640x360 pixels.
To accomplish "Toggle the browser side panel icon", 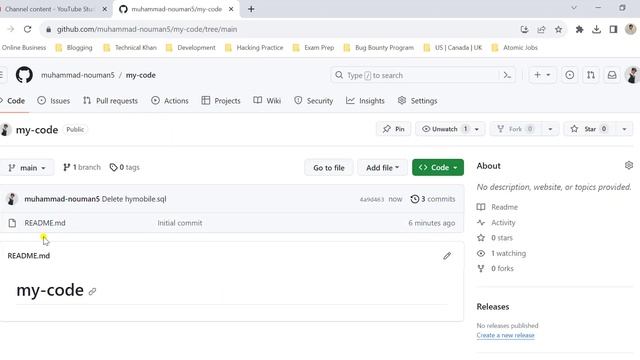I will click(613, 29).
